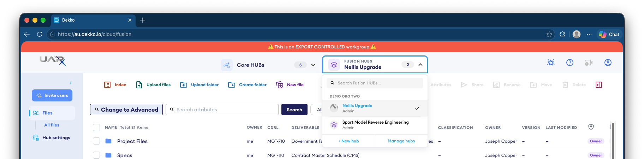Open the help question mark icon

click(x=570, y=63)
